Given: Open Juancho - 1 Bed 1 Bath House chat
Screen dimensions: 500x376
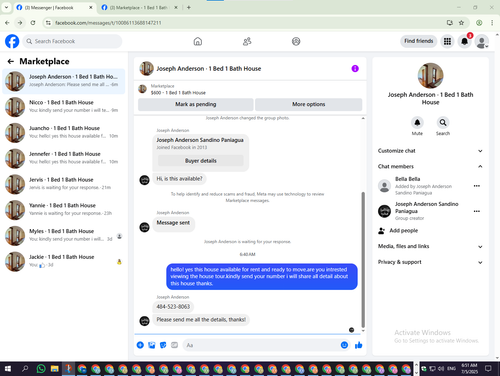Looking at the screenshot, I should click(x=64, y=132).
